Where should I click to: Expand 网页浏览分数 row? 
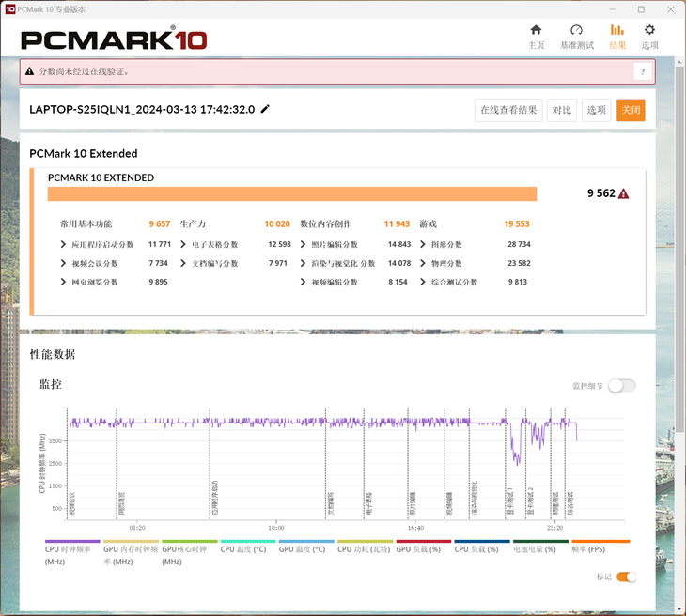tap(63, 282)
